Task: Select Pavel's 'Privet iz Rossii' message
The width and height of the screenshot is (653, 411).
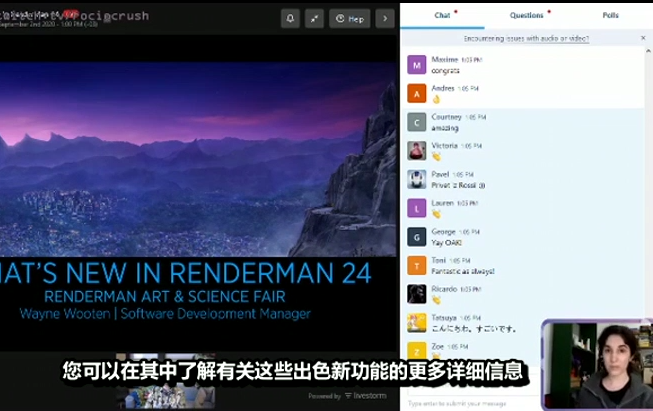Action: click(458, 185)
